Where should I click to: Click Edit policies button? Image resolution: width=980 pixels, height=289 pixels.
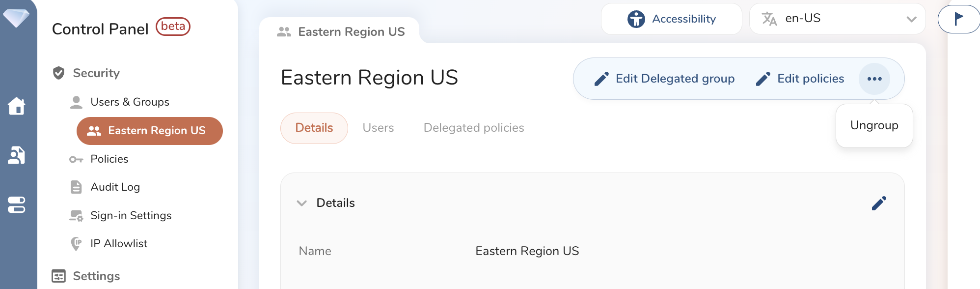tap(800, 79)
